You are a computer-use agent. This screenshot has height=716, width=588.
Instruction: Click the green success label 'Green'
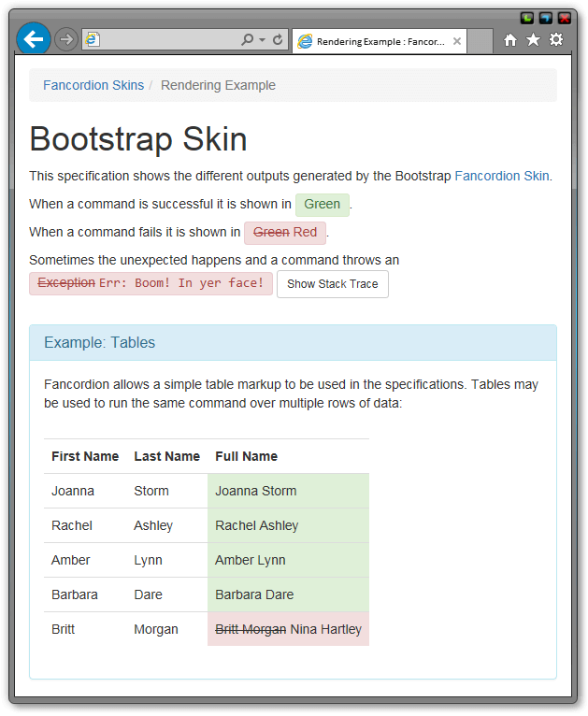322,205
